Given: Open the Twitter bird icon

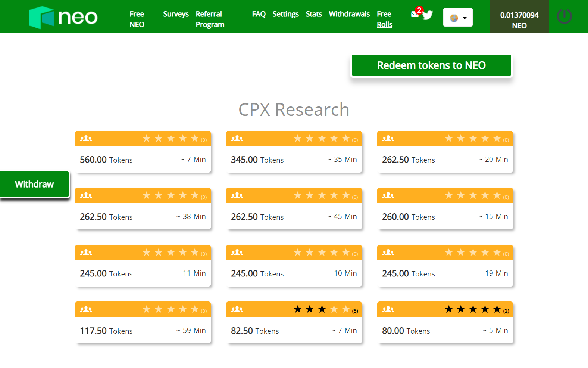Looking at the screenshot, I should [428, 15].
